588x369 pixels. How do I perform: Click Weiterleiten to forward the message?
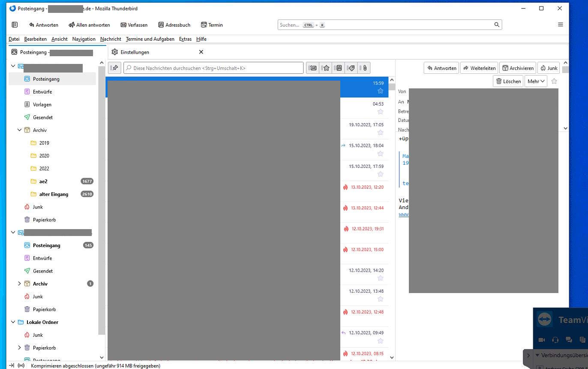coord(479,68)
